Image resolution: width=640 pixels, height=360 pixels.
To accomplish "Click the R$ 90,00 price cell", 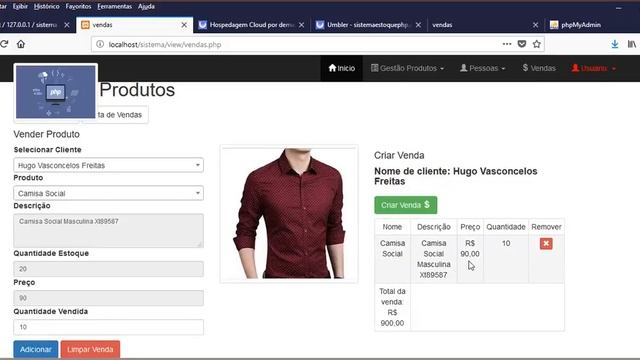I will [x=470, y=258].
